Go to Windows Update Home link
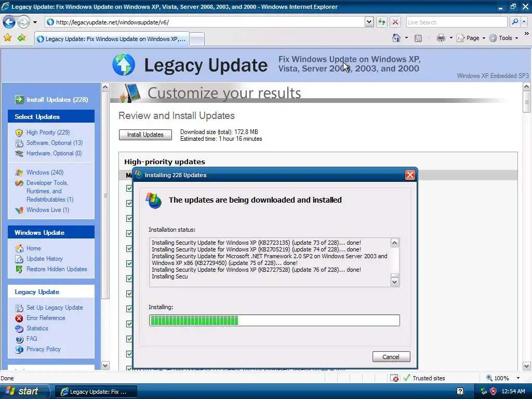Viewport: 532px width, 399px height. pyautogui.click(x=34, y=248)
